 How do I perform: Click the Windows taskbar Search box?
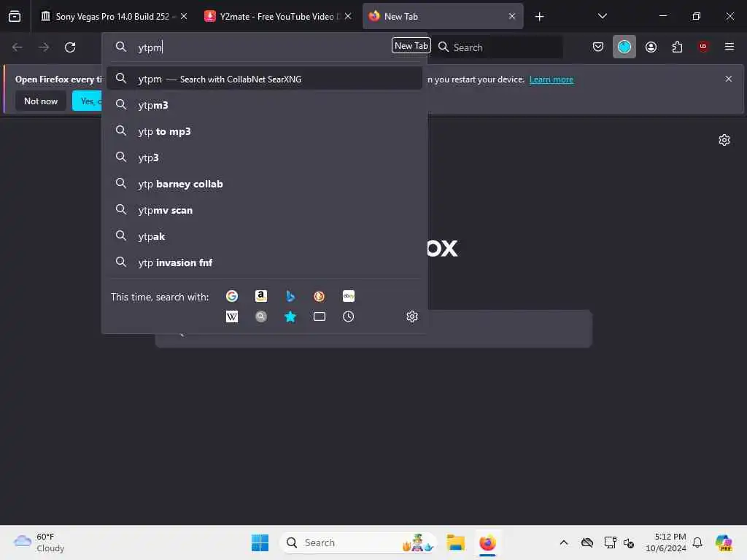tap(358, 542)
